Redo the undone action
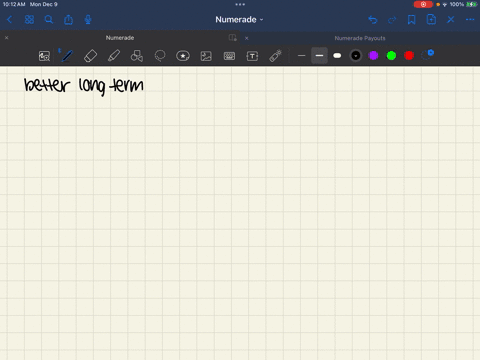 (392, 20)
